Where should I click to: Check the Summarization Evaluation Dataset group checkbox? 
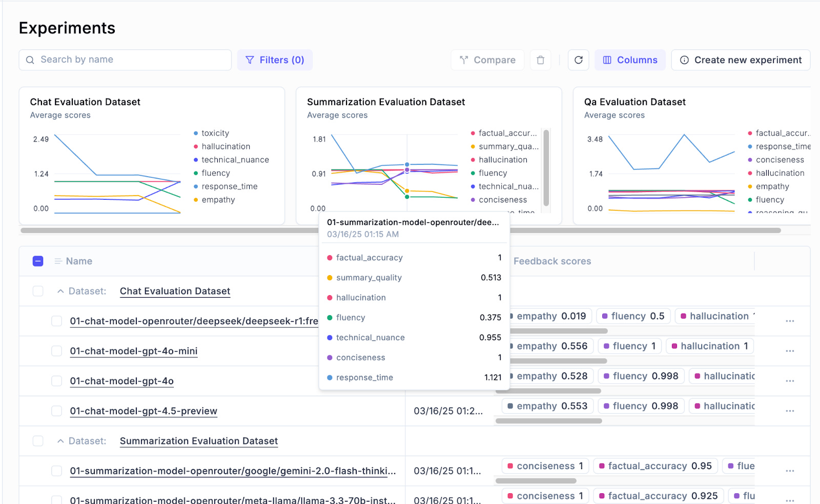(x=38, y=441)
